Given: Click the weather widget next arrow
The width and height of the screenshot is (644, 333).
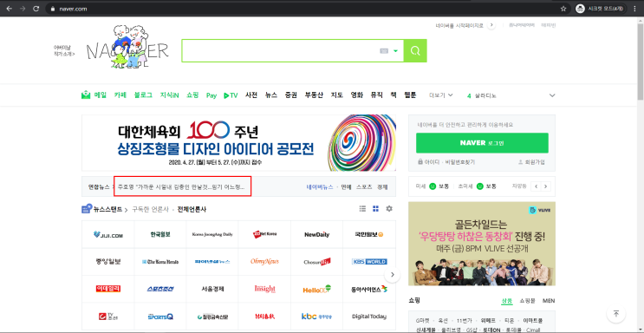Looking at the screenshot, I should point(545,186).
